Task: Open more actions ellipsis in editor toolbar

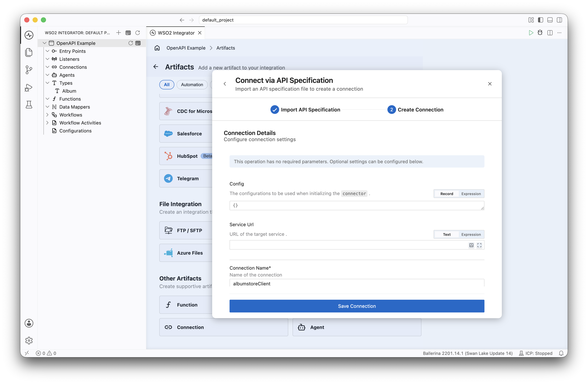Action: click(x=559, y=33)
